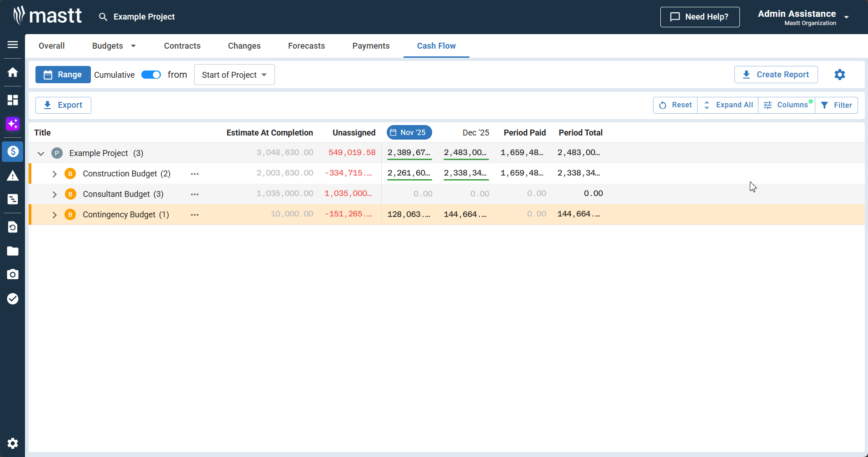The height and width of the screenshot is (457, 868).
Task: Expand the Construction Budget row
Action: pyautogui.click(x=55, y=174)
